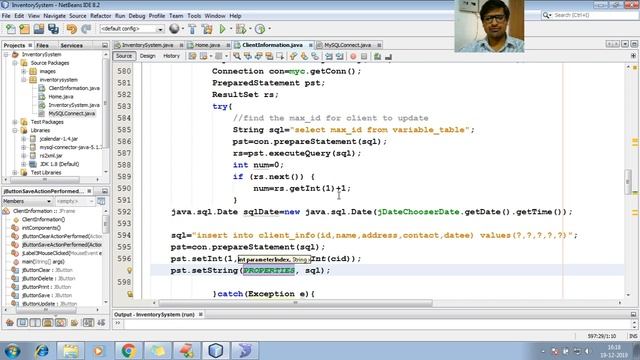Open the empty filter dropdown in Navigator
640x360 pixels.
[x=75, y=201]
